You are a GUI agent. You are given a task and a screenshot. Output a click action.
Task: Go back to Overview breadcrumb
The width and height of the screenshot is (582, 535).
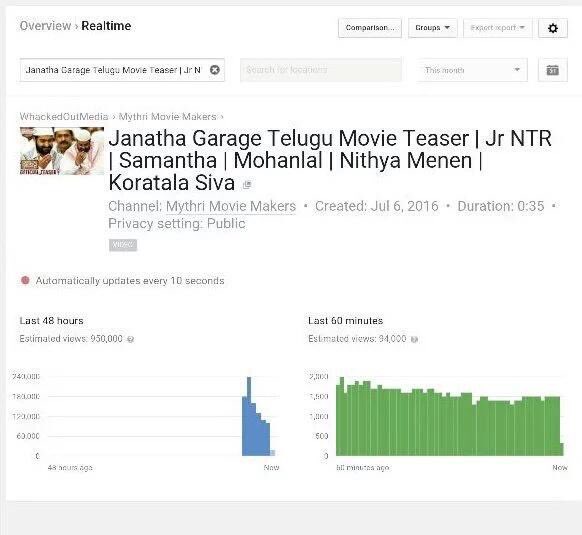(x=45, y=26)
